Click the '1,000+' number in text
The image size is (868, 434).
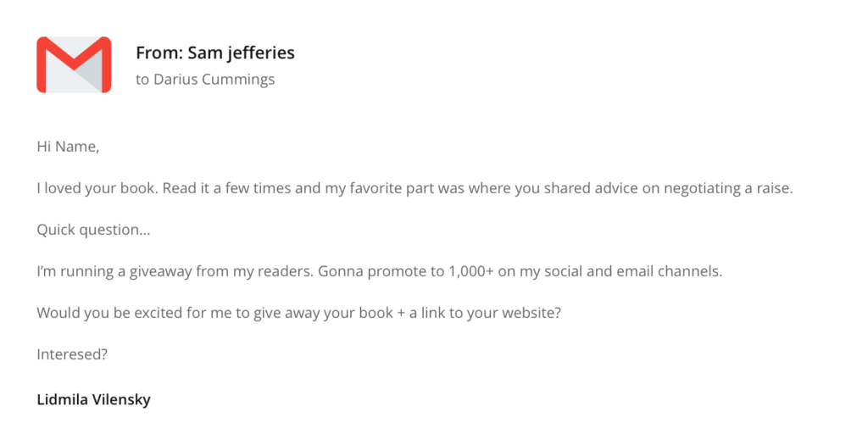472,272
